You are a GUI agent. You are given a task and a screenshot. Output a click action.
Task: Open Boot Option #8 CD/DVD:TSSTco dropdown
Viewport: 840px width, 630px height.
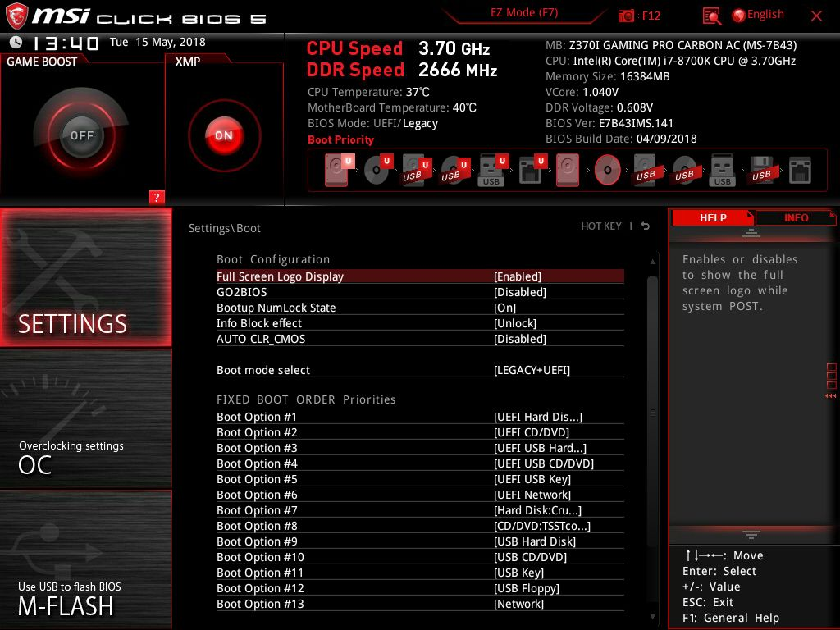(420, 526)
